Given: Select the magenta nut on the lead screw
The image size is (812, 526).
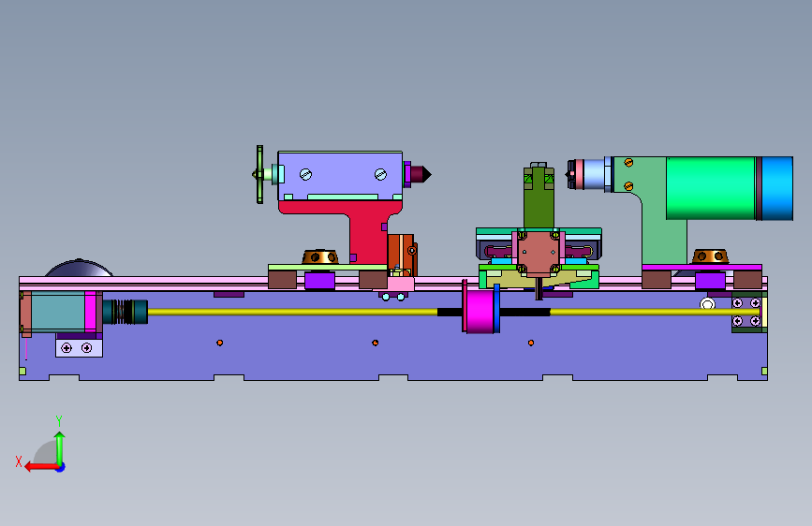Looking at the screenshot, I should click(x=480, y=311).
